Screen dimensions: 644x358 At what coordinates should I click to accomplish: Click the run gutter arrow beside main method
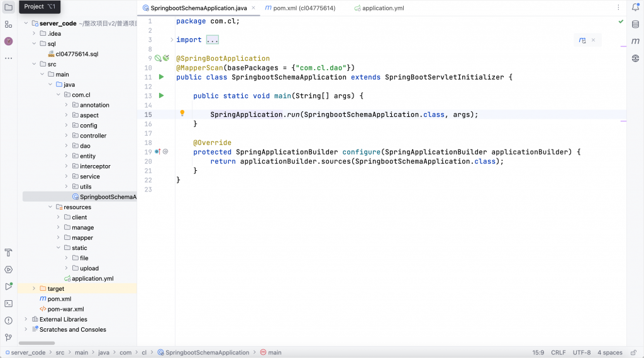161,95
